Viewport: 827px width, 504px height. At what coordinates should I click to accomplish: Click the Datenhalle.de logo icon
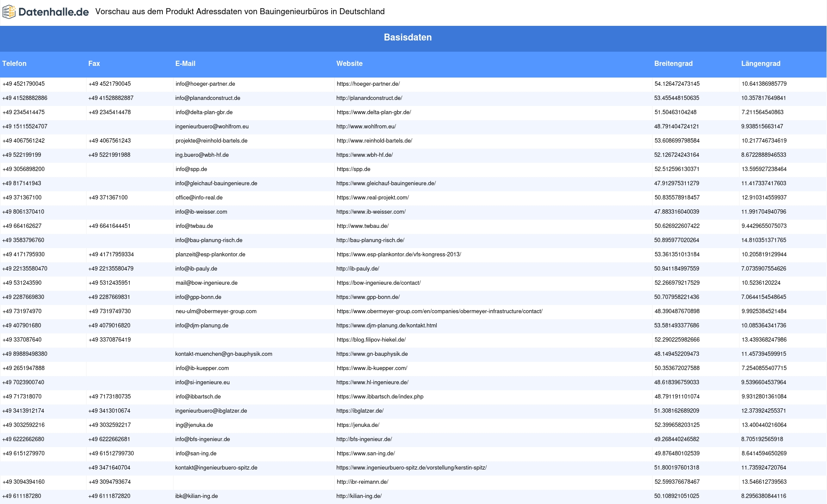9,12
